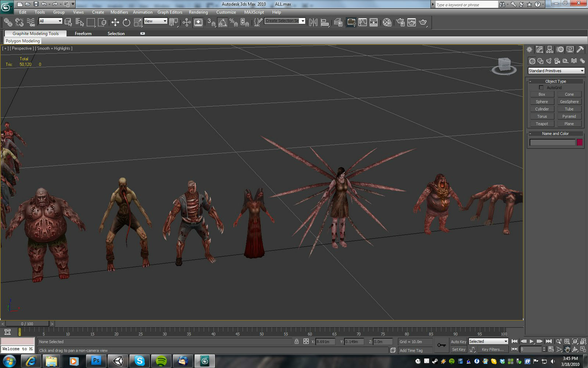Click the object color swatch
Image resolution: width=588 pixels, height=368 pixels.
tap(580, 142)
